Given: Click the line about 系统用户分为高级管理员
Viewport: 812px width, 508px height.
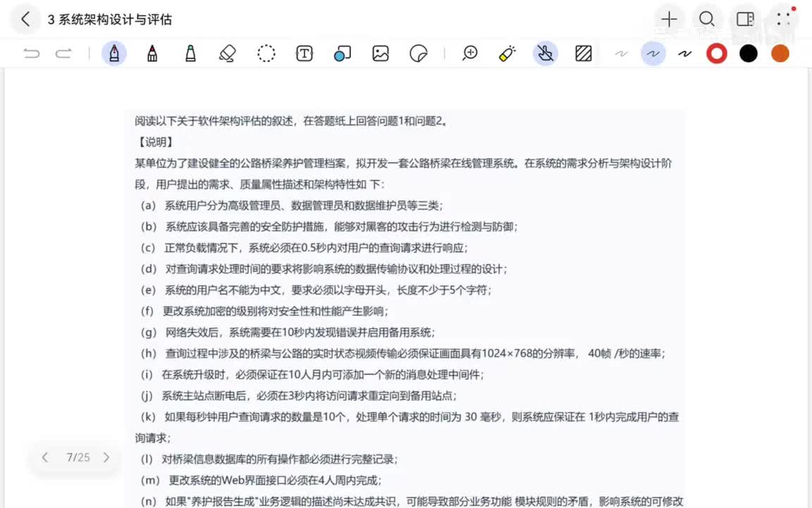Looking at the screenshot, I should coord(292,206).
